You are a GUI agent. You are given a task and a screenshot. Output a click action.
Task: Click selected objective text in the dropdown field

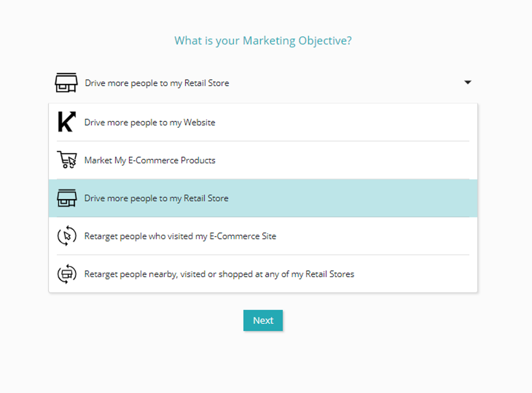click(157, 83)
